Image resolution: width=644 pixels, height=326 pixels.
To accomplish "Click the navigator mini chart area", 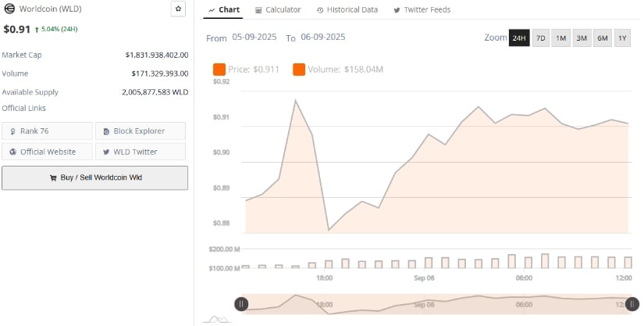I will 436,304.
